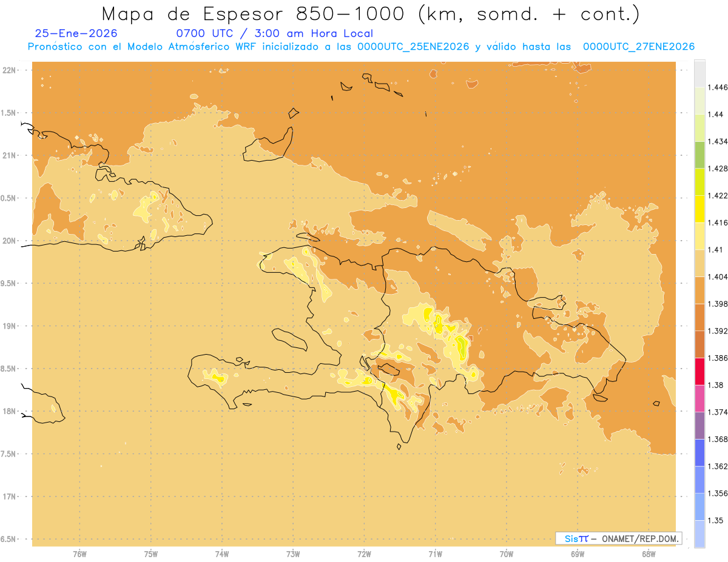
Task: Click the colorbar value 1.35
Action: point(716,520)
